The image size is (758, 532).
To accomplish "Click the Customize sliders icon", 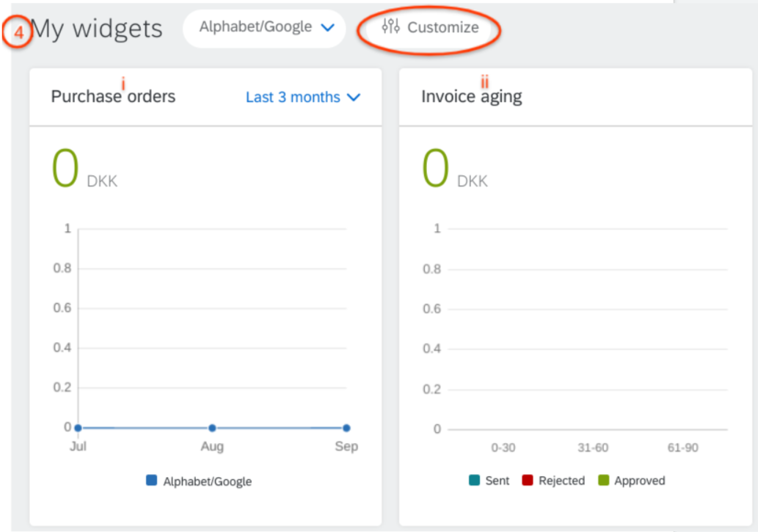I will (x=390, y=26).
